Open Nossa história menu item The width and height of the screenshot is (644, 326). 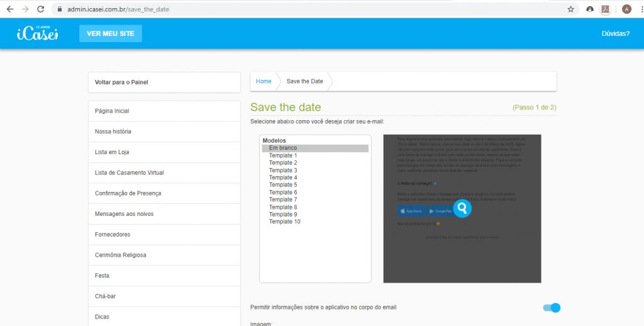point(164,132)
